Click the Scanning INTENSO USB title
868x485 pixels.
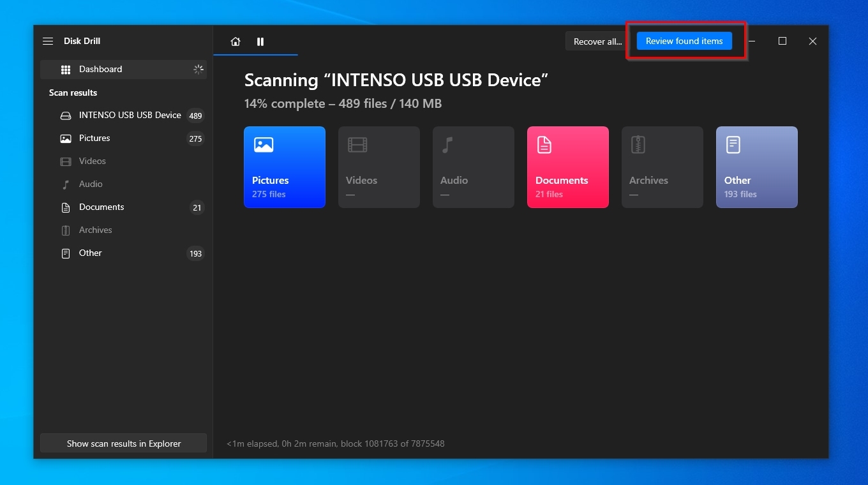click(396, 80)
